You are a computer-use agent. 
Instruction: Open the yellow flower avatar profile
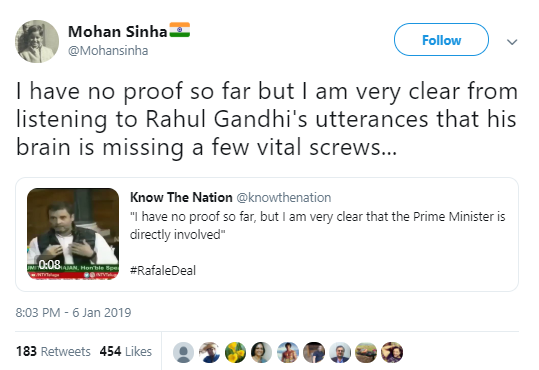tap(235, 352)
